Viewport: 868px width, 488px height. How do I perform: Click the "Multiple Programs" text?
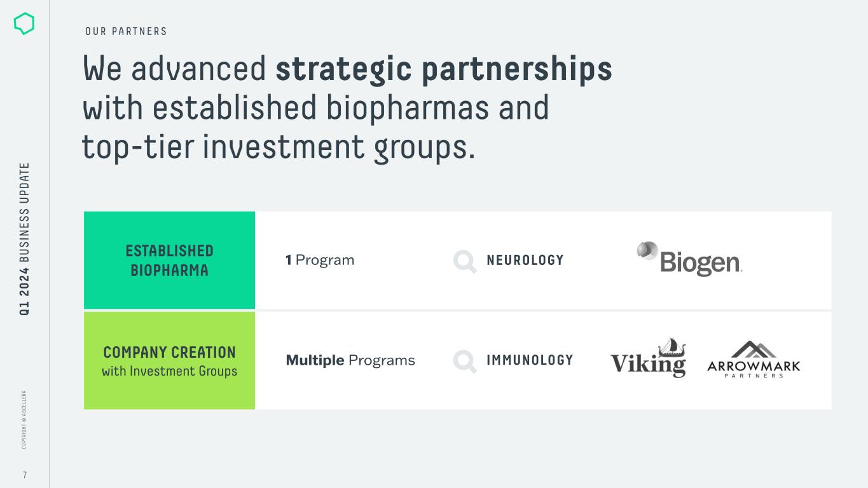pyautogui.click(x=350, y=360)
